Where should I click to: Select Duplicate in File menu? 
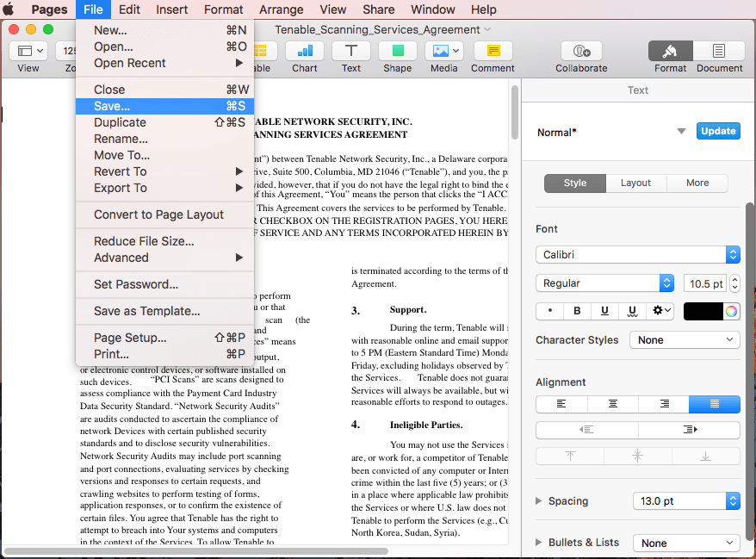(x=165, y=122)
